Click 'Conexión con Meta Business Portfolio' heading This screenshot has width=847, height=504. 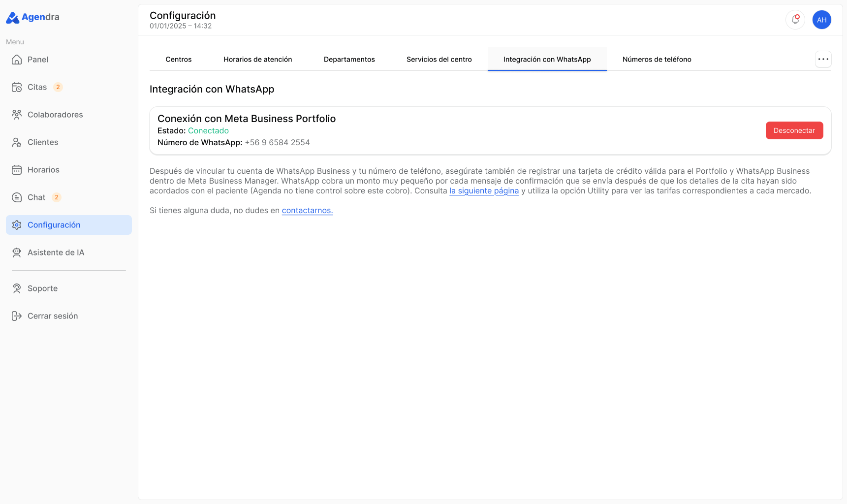[247, 119]
